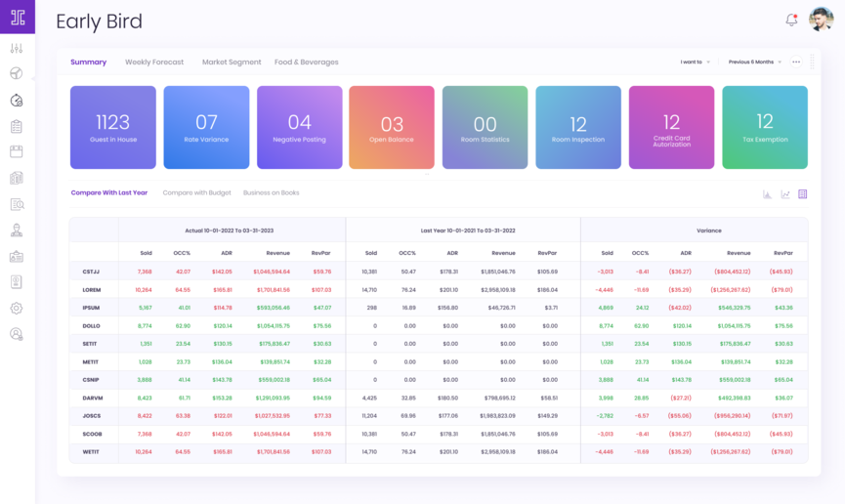Click the calendar icon in sidebar
This screenshot has width=845, height=504.
click(17, 151)
